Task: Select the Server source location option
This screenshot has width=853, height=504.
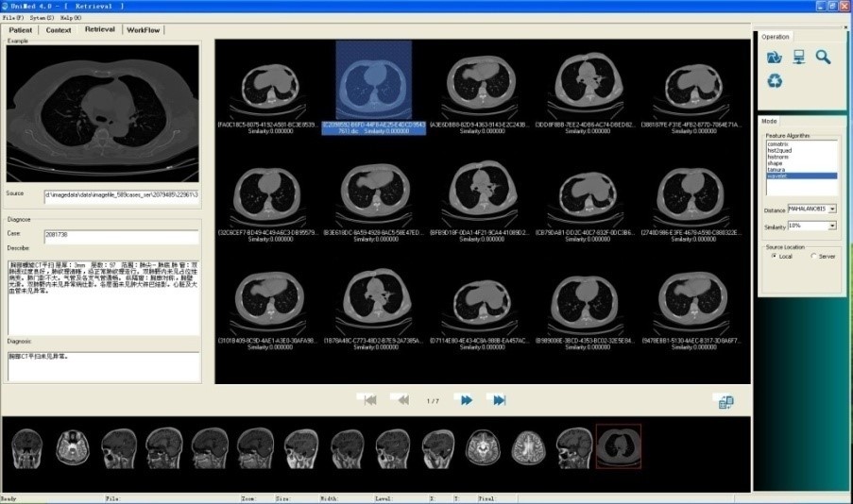Action: click(814, 256)
